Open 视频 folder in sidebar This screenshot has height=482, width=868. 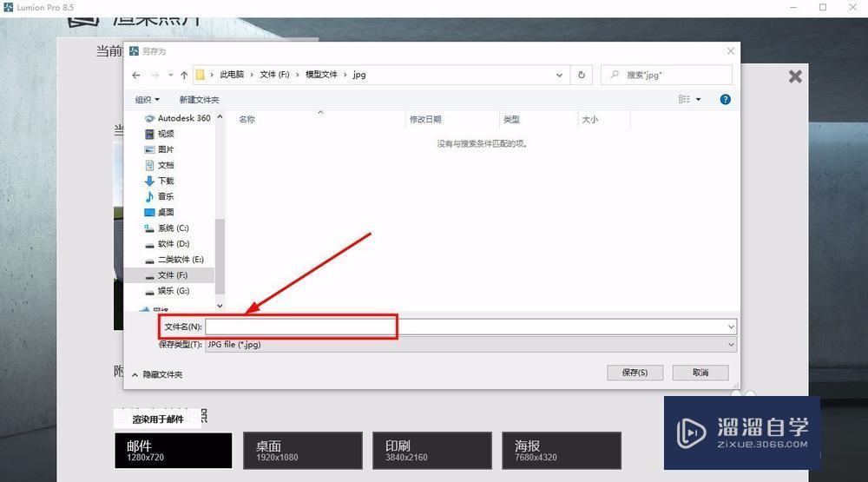tap(160, 134)
